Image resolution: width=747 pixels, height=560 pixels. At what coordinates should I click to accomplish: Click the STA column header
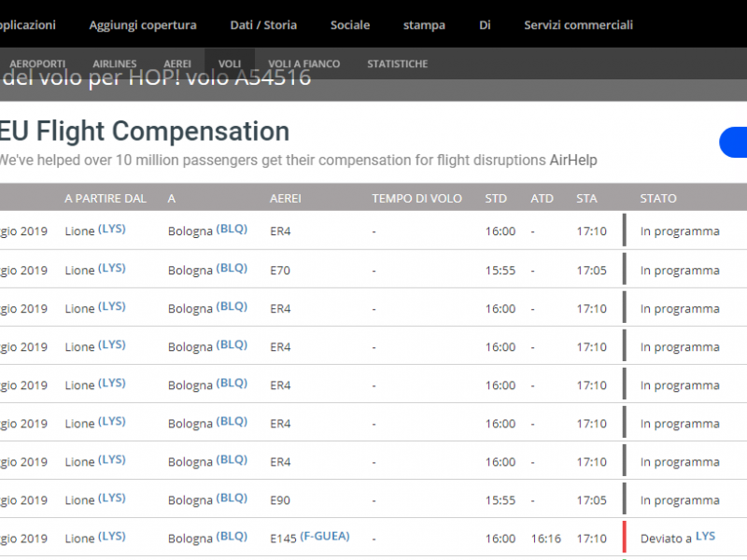(586, 198)
